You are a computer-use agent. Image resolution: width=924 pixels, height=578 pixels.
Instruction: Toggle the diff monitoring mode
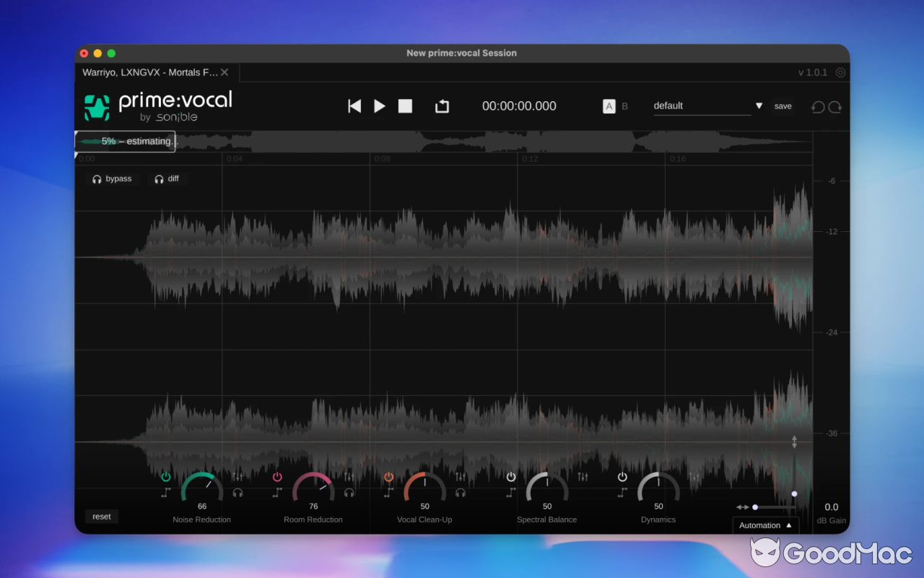(167, 178)
